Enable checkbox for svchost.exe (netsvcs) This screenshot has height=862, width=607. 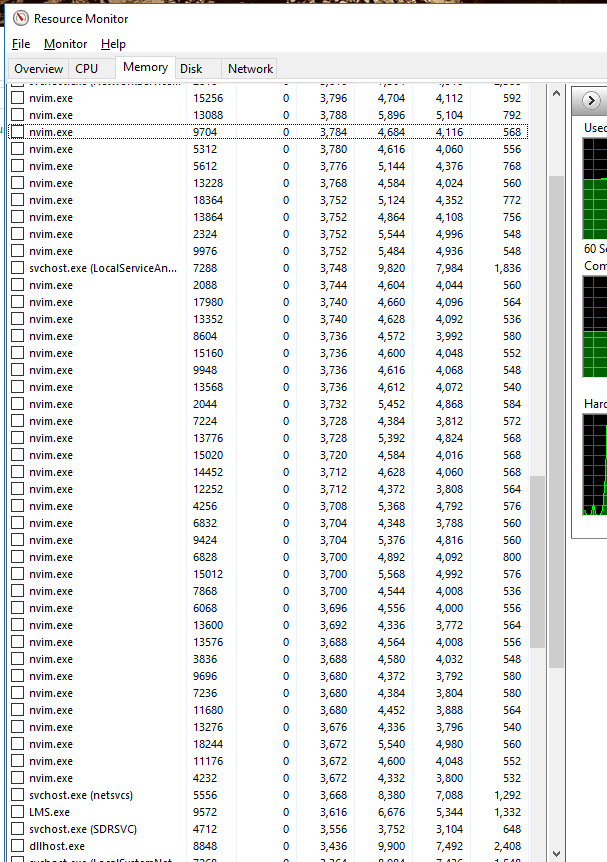[x=18, y=795]
